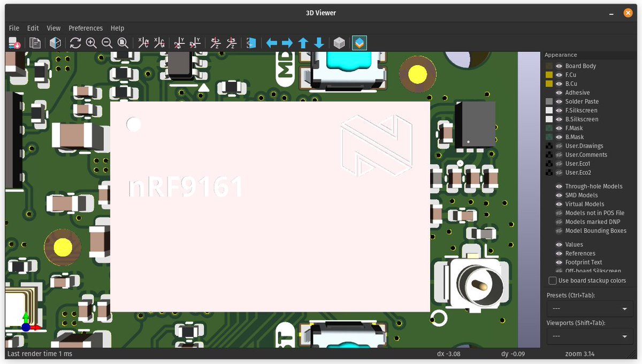
Task: Click the zoom 3.14 status bar value
Action: click(x=580, y=354)
